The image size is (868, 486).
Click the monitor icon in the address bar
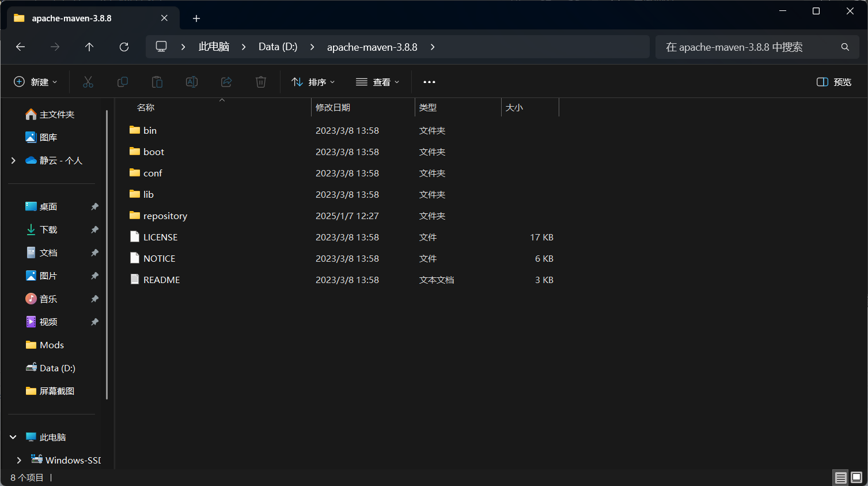point(161,47)
